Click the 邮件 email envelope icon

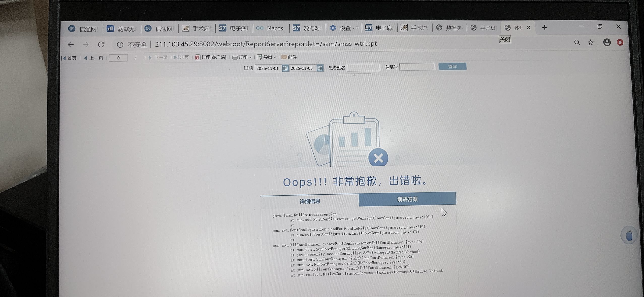pyautogui.click(x=284, y=57)
